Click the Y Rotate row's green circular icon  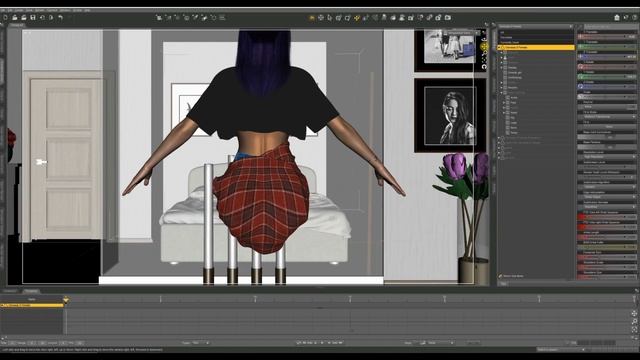(x=580, y=76)
